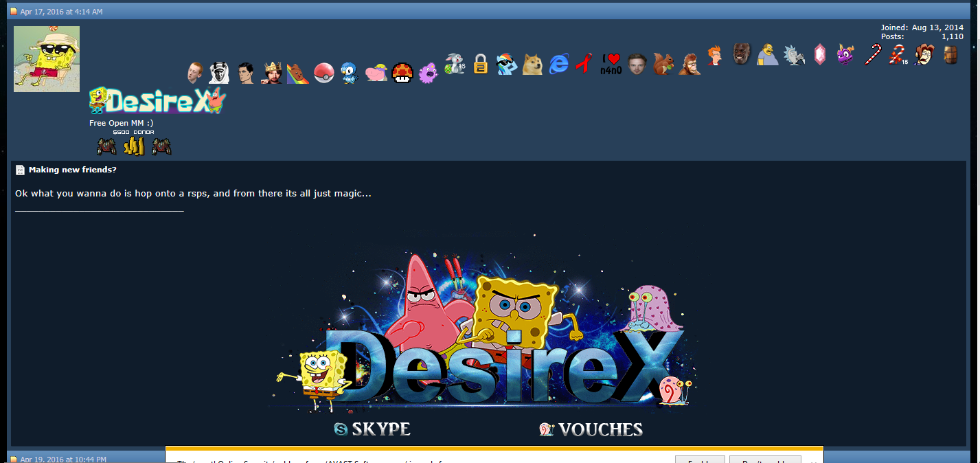Click the rainbow poop award icon
This screenshot has height=463, width=980.
(x=297, y=72)
